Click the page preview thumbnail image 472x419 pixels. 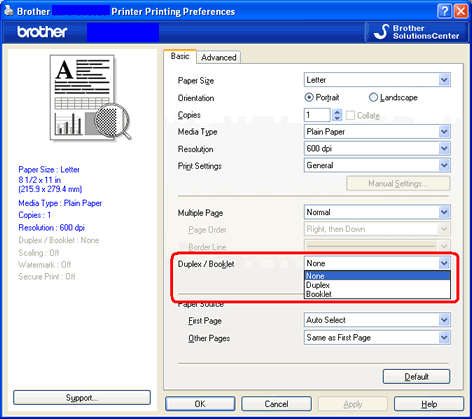click(90, 98)
